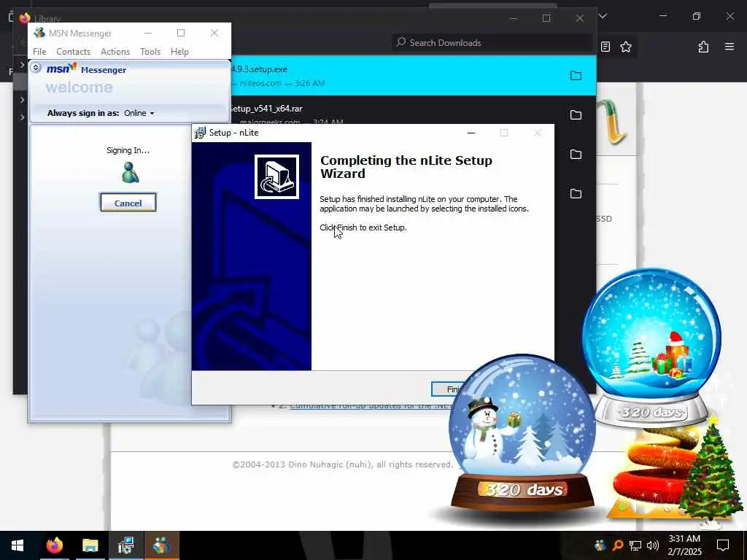Image resolution: width=747 pixels, height=560 pixels.
Task: Open Tools menu in MSN Messenger
Action: pyautogui.click(x=150, y=52)
